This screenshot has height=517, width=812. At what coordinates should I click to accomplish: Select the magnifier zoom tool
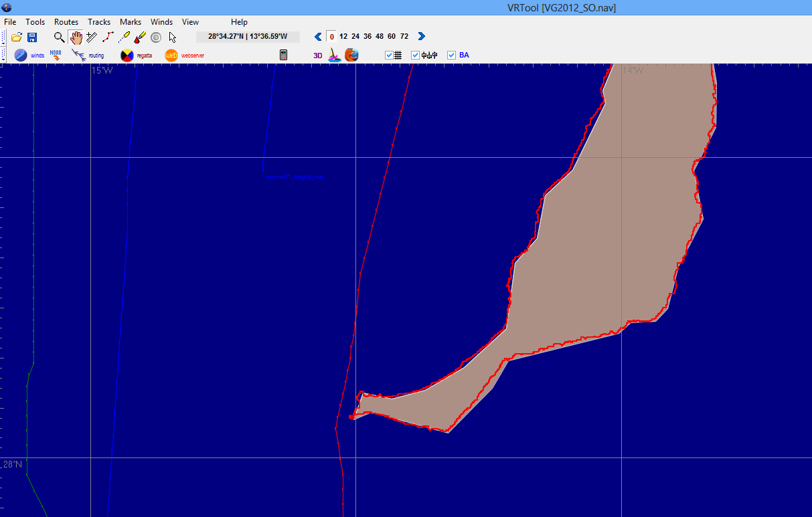[60, 37]
